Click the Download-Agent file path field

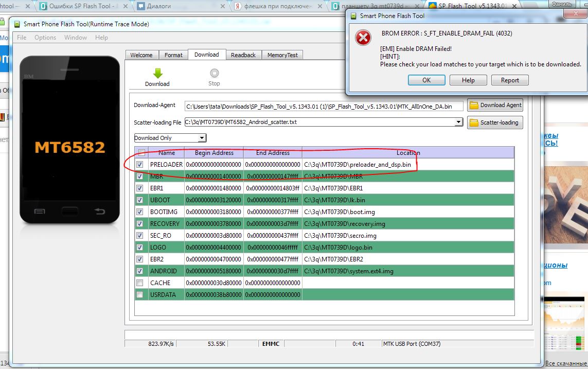tap(324, 106)
